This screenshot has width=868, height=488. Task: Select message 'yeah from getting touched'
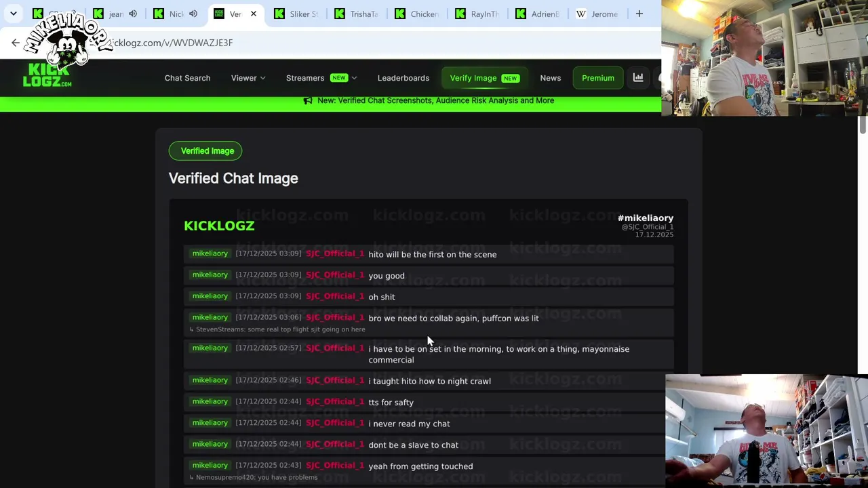point(421,466)
